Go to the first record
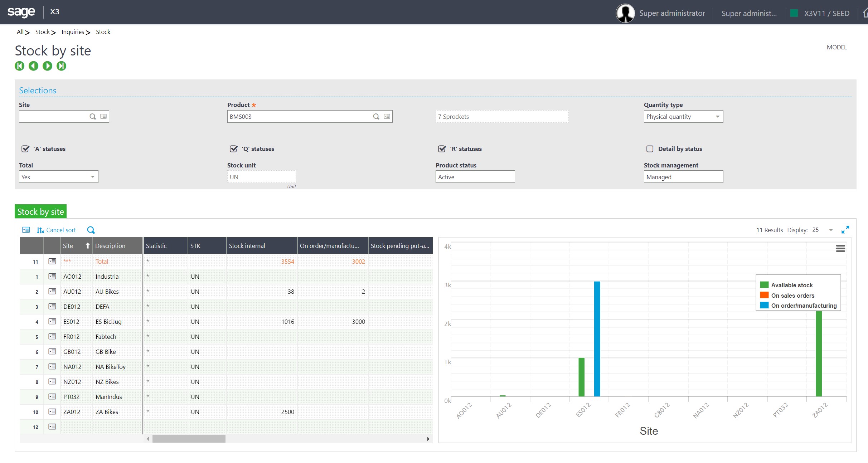 click(x=20, y=66)
